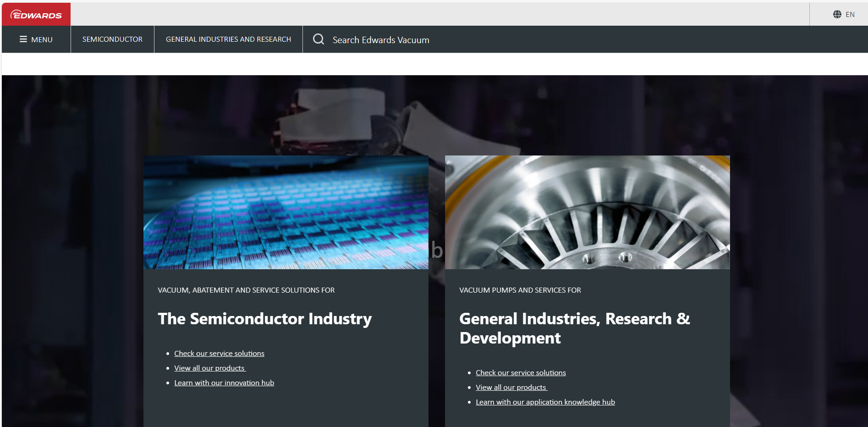Image resolution: width=868 pixels, height=427 pixels.
Task: Open Learn with our application knowledge hub
Action: pyautogui.click(x=545, y=402)
